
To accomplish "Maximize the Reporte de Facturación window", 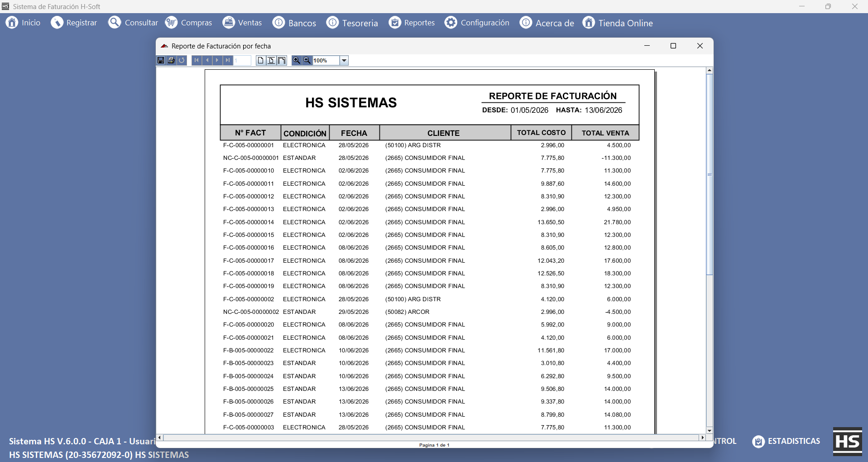I will [x=673, y=46].
